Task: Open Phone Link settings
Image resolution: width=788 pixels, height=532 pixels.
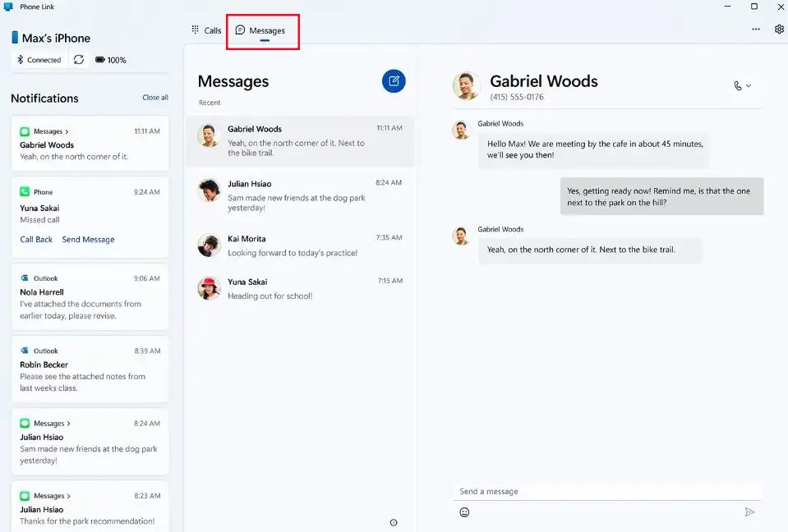Action: point(778,29)
